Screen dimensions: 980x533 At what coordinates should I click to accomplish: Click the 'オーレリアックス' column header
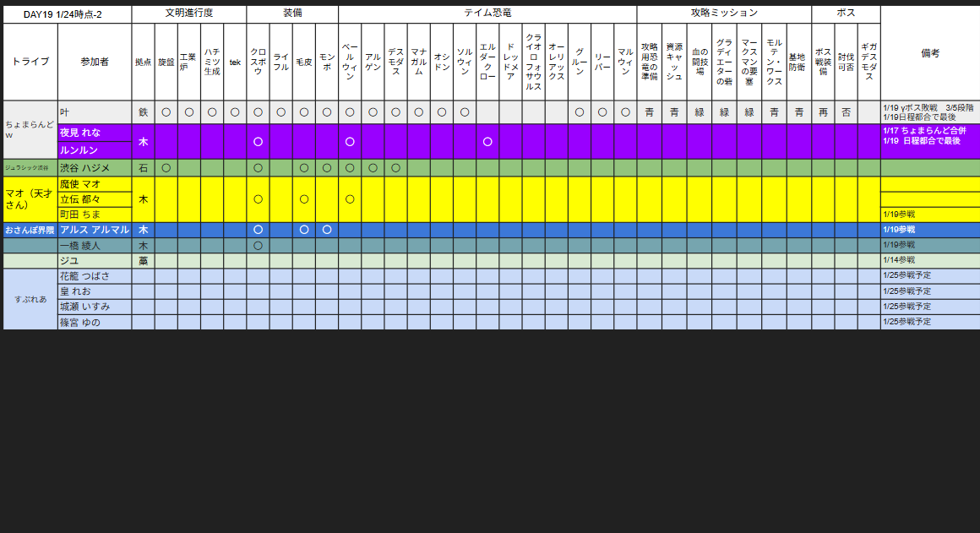556,62
